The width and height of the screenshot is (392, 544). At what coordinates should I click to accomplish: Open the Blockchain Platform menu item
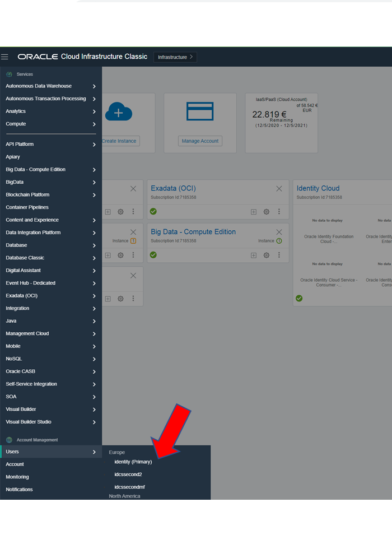pos(27,194)
